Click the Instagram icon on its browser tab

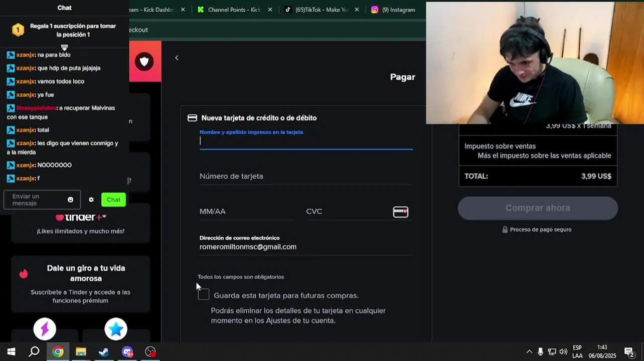tap(375, 10)
